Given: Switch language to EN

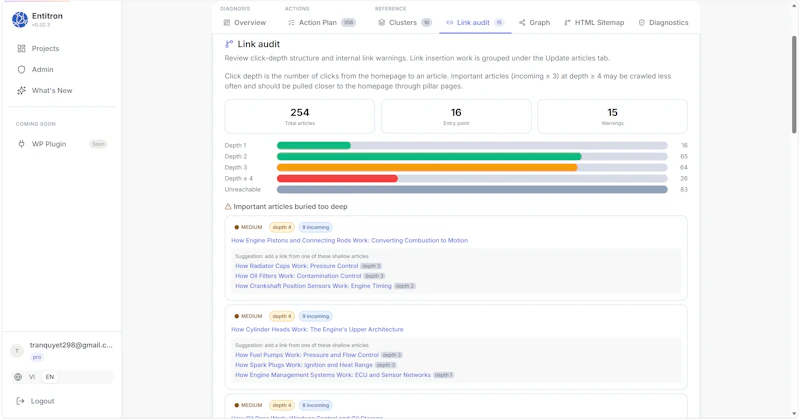Looking at the screenshot, I should tap(49, 377).
